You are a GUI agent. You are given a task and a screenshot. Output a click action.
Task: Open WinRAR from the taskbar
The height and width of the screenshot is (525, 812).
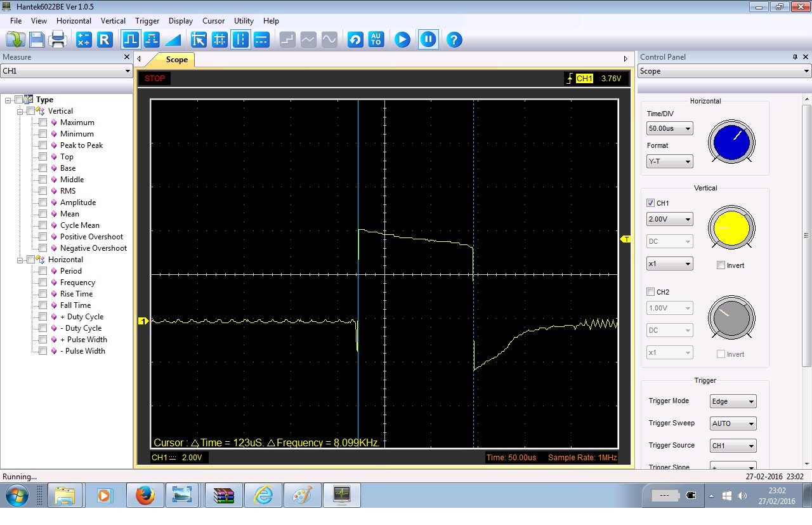(223, 495)
